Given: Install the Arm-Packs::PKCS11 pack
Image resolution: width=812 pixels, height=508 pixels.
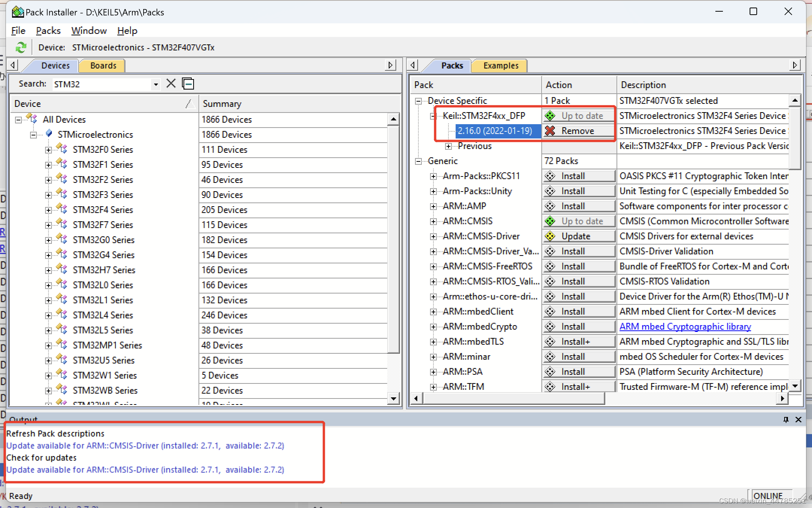Looking at the screenshot, I should tap(578, 176).
